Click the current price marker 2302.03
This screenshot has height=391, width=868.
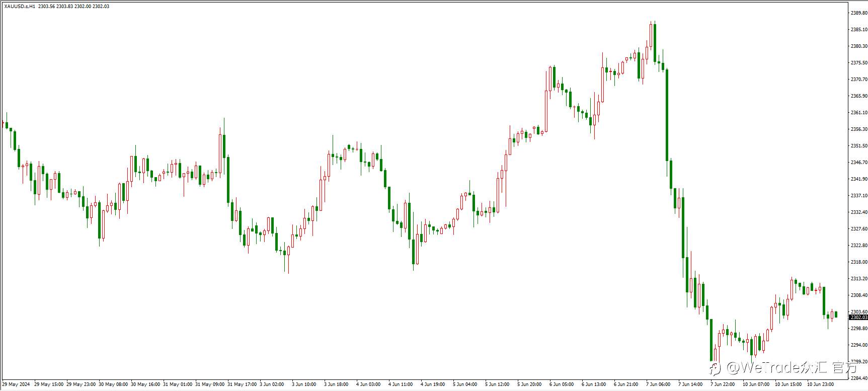(x=858, y=318)
